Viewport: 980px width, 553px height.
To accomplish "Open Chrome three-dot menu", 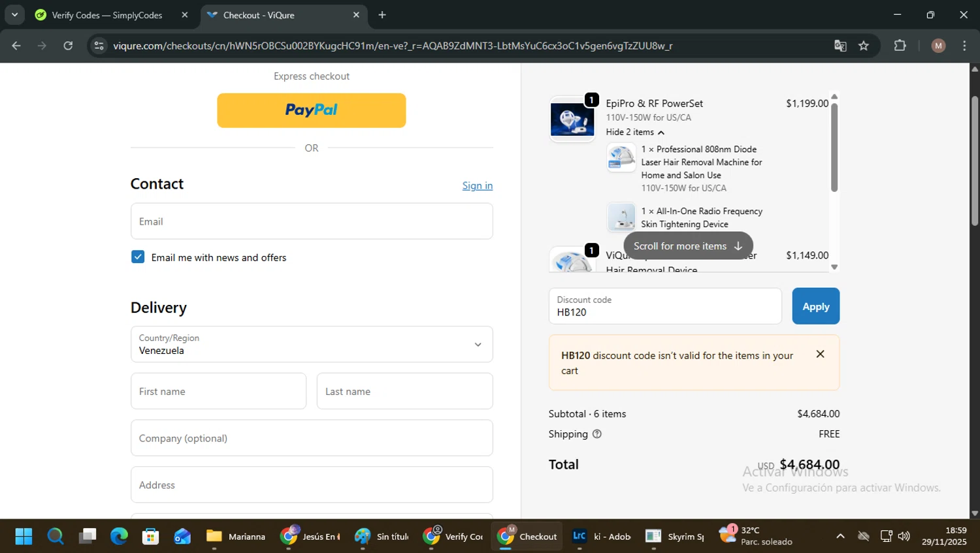I will pyautogui.click(x=964, y=46).
